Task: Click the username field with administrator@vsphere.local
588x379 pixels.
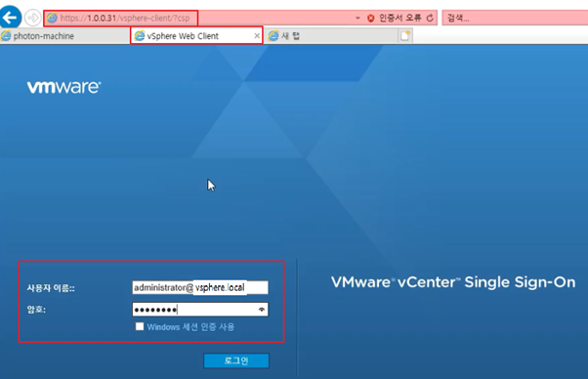Action: (200, 287)
